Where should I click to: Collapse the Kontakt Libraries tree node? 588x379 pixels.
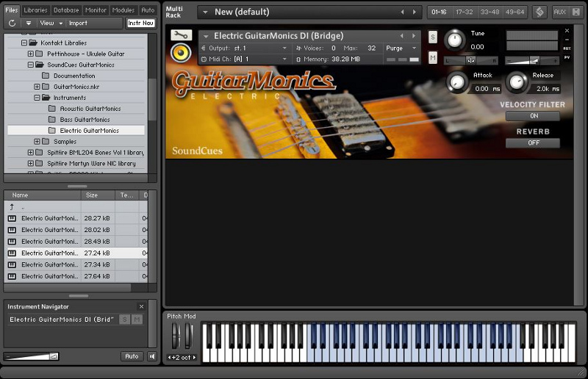point(24,43)
